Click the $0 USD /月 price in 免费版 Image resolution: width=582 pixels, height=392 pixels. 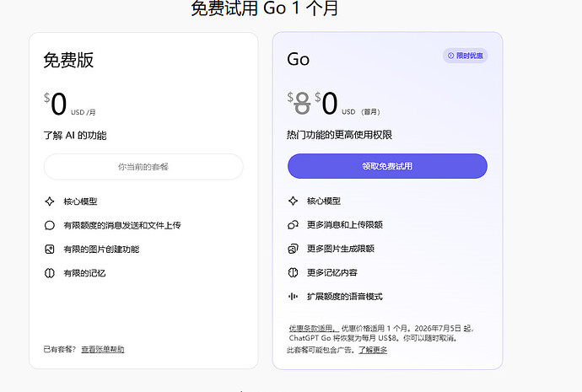(x=70, y=105)
